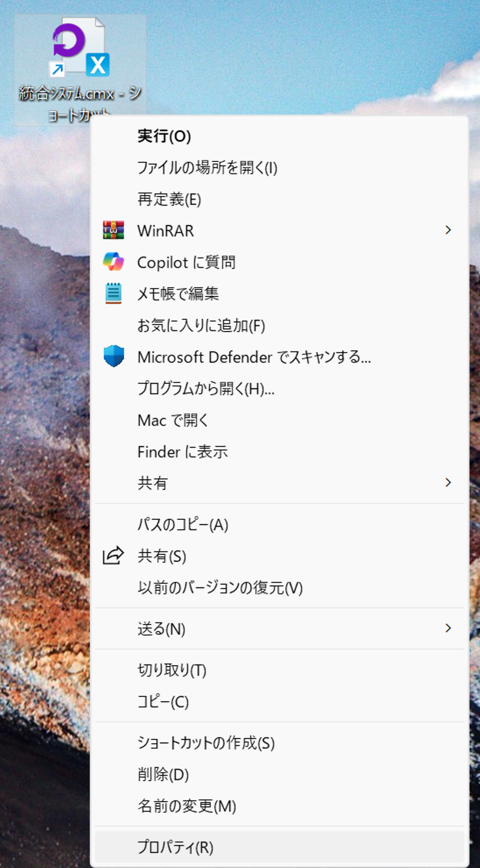Copy the path with パスのコピー(A)
This screenshot has width=480, height=868.
(x=183, y=525)
